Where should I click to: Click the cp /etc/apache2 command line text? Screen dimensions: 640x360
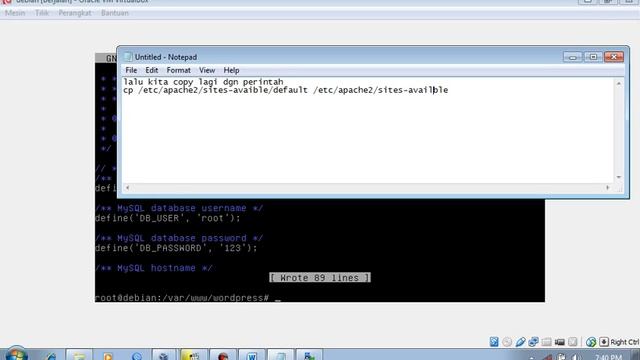[x=286, y=90]
